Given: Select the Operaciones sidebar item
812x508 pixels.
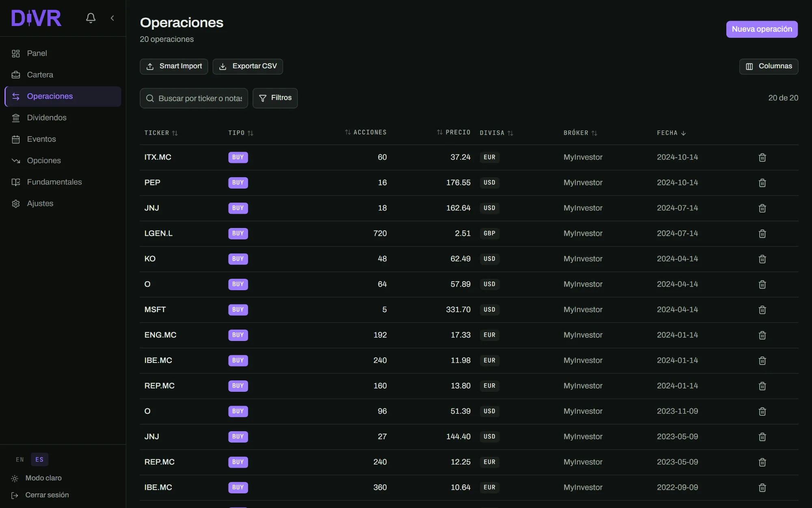Looking at the screenshot, I should [x=63, y=96].
